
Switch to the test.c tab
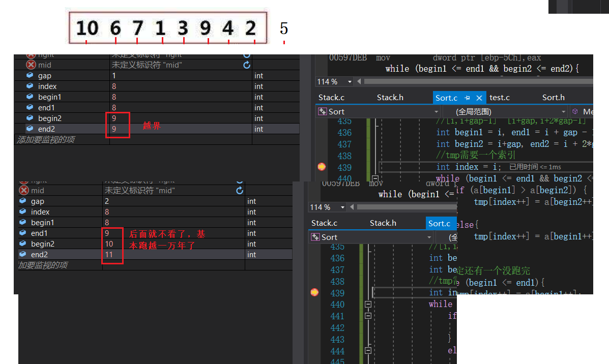point(500,98)
